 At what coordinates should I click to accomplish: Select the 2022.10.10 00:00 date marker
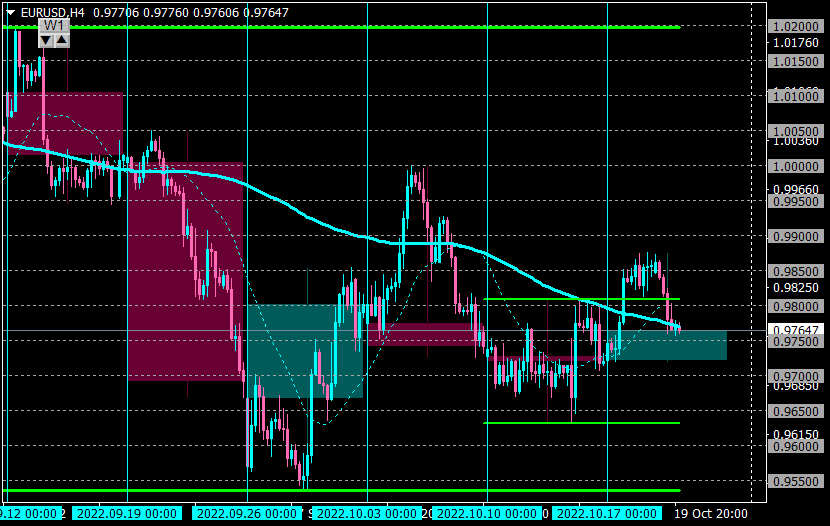[486, 513]
